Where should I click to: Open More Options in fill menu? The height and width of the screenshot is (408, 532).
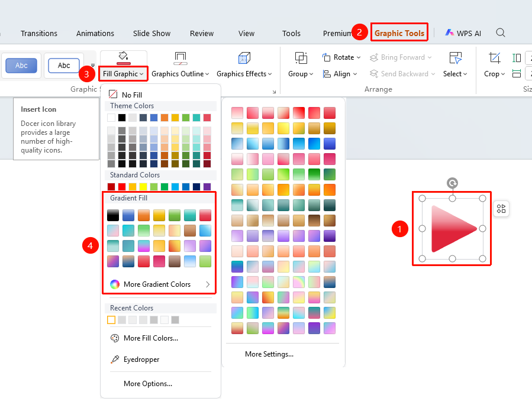click(x=148, y=384)
